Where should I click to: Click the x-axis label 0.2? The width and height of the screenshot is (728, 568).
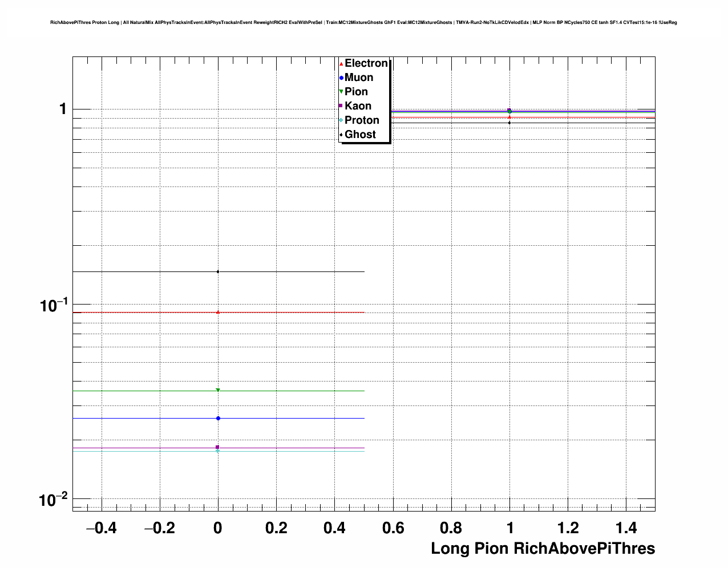pos(276,528)
